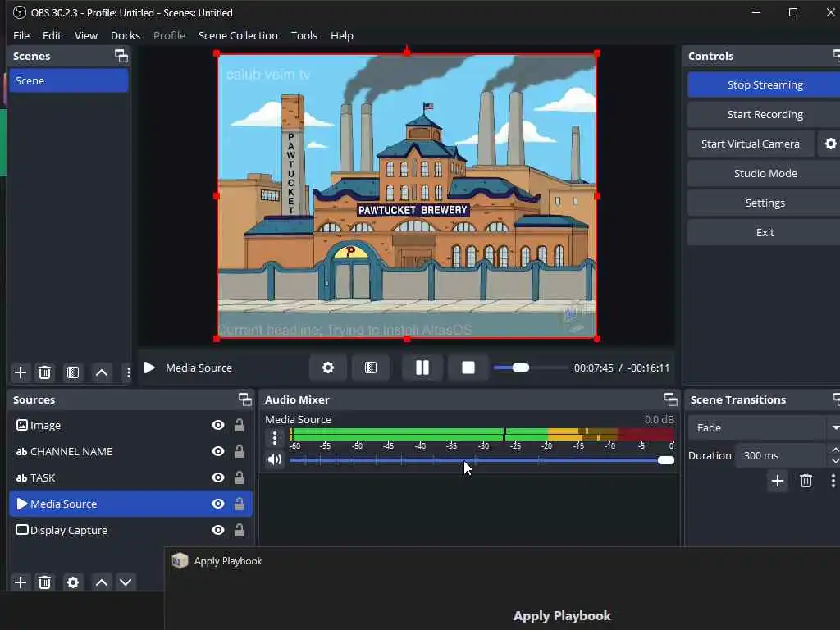This screenshot has width=840, height=630.
Task: Add a new source with plus icon
Action: pos(21,582)
